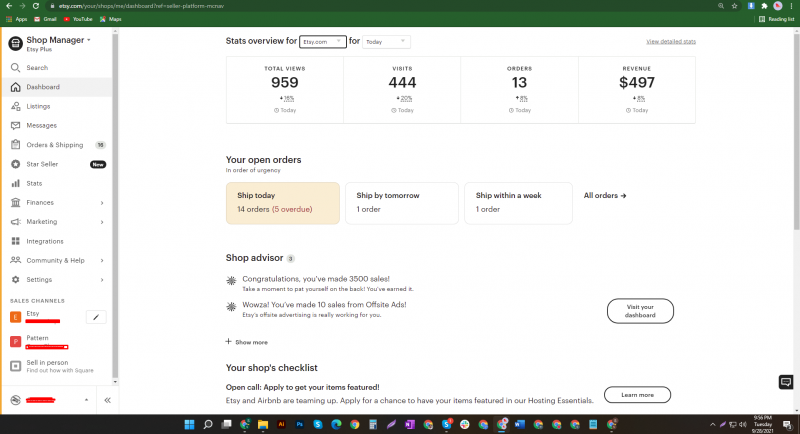
Task: Open Sell in person with Square
Action: pos(51,366)
